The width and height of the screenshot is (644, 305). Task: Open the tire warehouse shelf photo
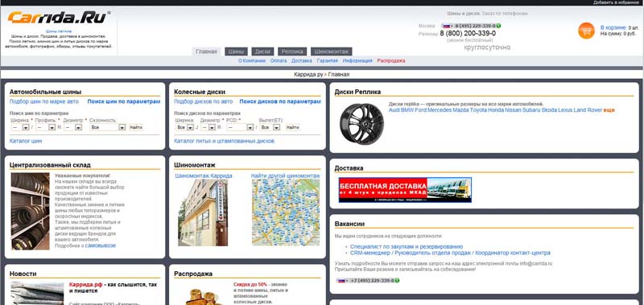30,211
